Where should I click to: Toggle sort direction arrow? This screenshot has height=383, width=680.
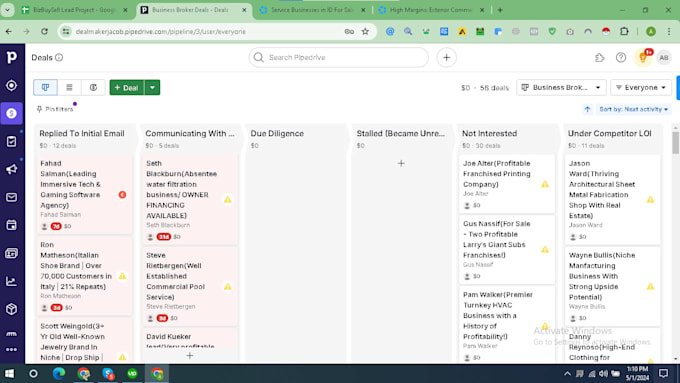click(587, 109)
